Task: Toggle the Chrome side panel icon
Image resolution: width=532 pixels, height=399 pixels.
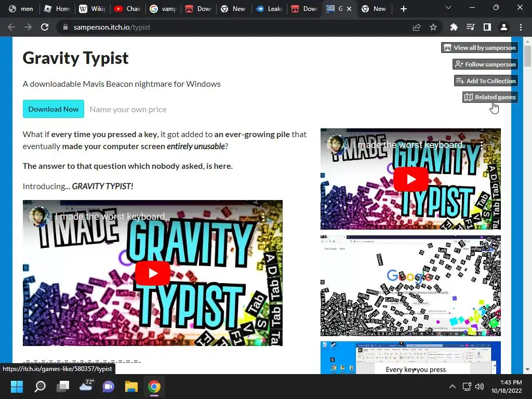Action: 487,27
